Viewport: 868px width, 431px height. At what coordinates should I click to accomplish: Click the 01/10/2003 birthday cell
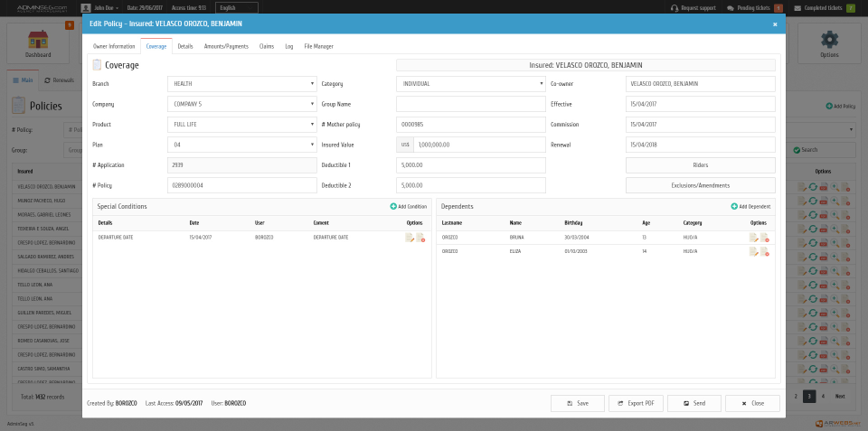[x=576, y=251]
